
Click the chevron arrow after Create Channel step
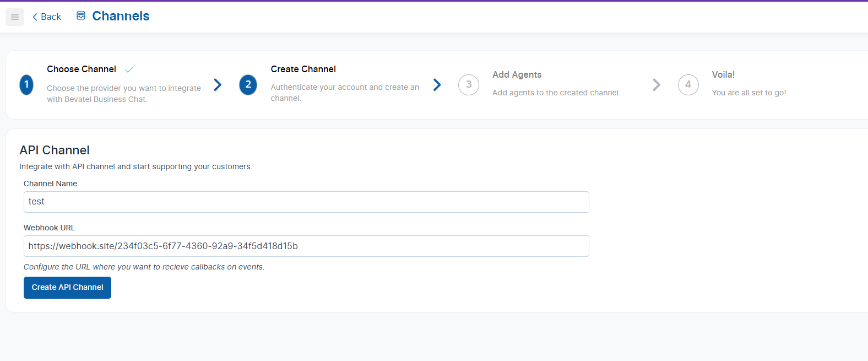pyautogui.click(x=437, y=85)
